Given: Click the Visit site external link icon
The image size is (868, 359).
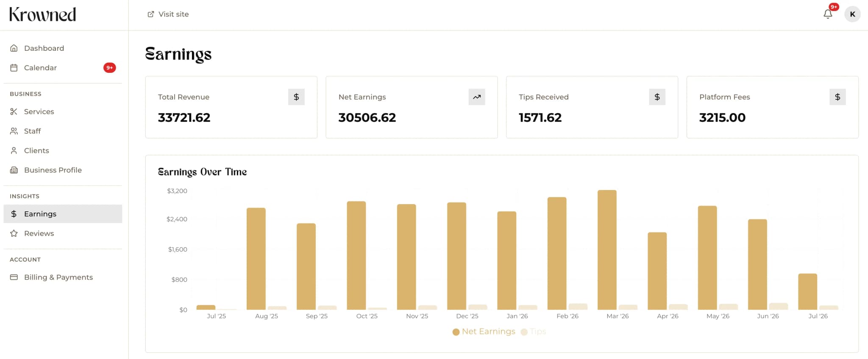Looking at the screenshot, I should [x=150, y=14].
